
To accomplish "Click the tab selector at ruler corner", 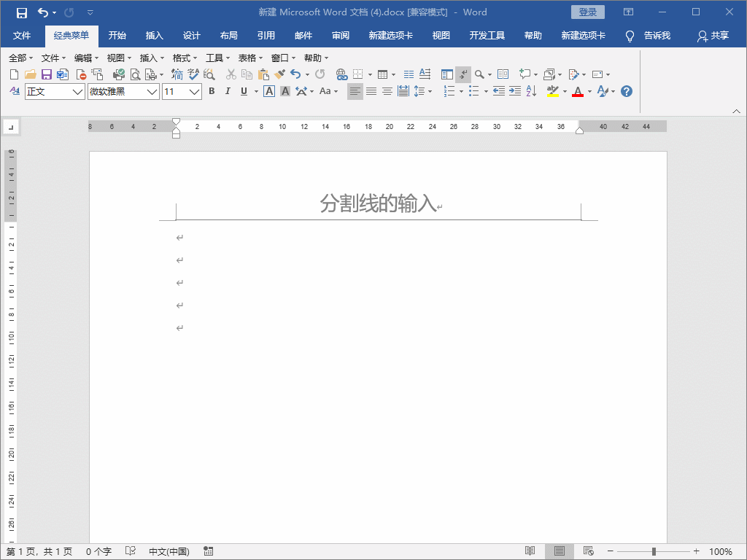I will pyautogui.click(x=11, y=127).
